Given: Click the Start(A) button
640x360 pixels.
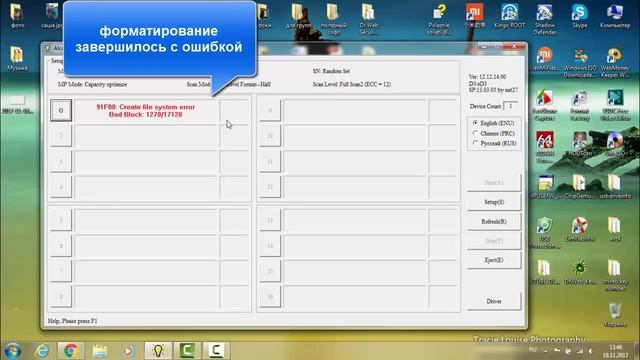Looking at the screenshot, I should pyautogui.click(x=494, y=182).
